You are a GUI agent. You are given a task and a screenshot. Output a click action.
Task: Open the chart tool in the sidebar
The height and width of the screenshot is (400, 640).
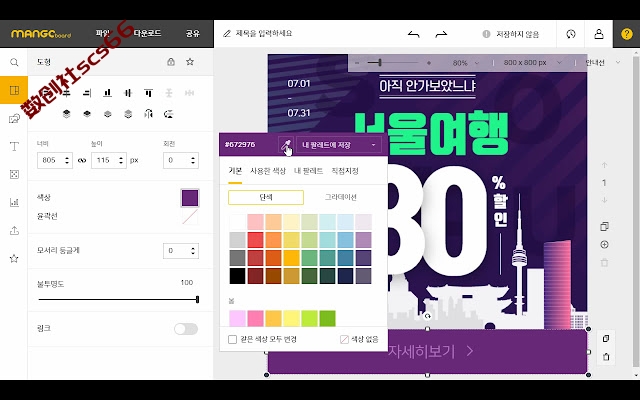pyautogui.click(x=14, y=202)
